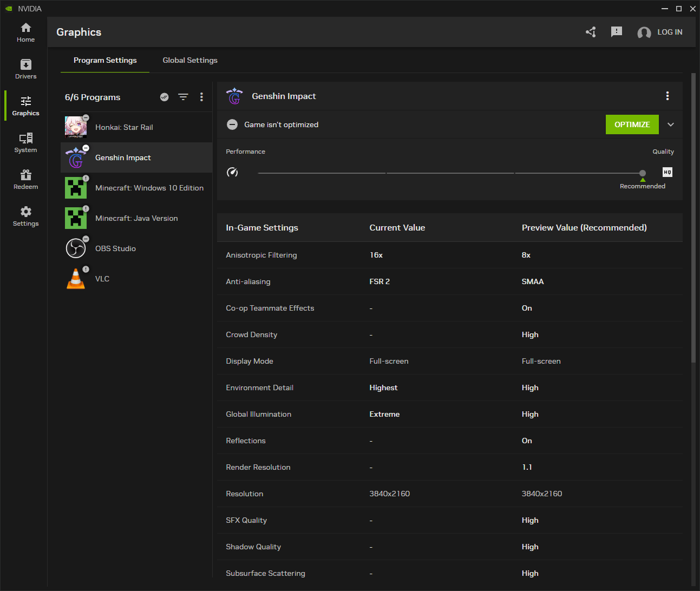Image resolution: width=700 pixels, height=591 pixels.
Task: Click the Reflections label
Action: 246,441
